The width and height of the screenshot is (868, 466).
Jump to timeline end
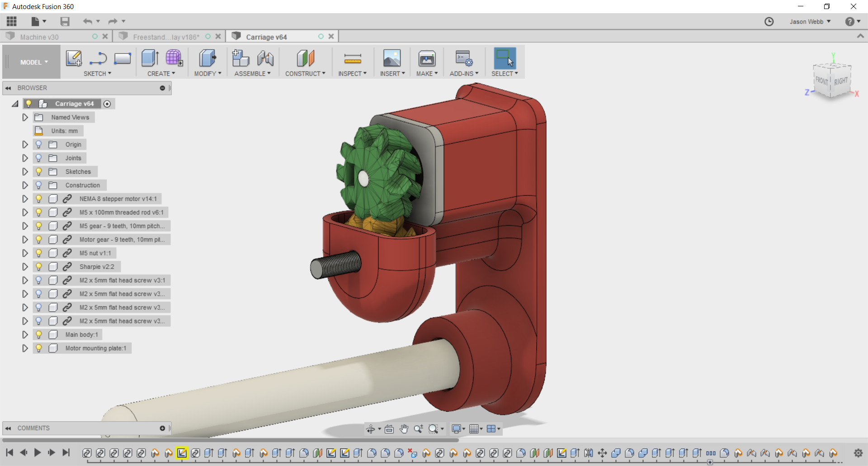click(66, 452)
